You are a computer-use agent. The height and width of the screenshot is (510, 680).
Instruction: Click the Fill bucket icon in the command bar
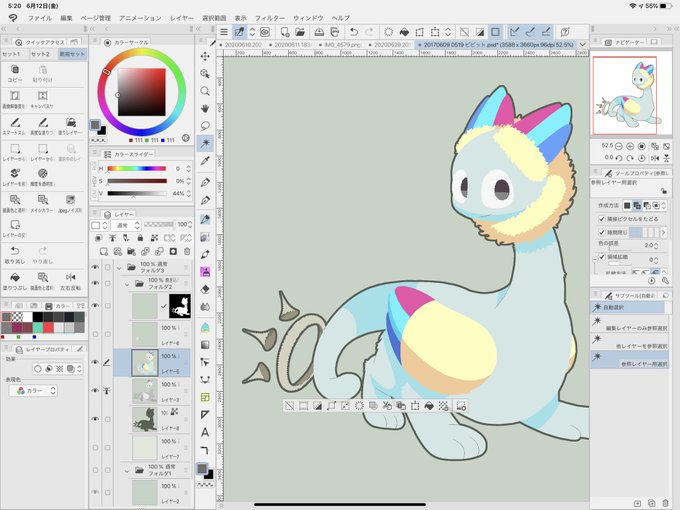tap(404, 32)
